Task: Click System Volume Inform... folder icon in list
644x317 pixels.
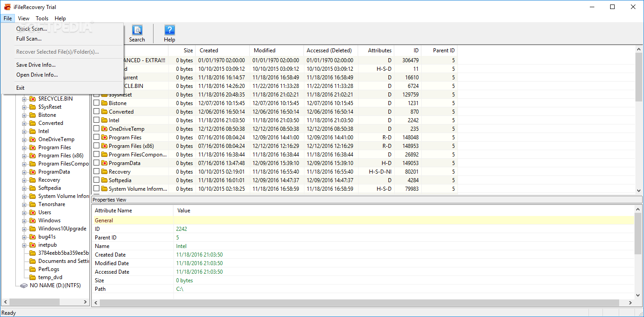Action: click(x=104, y=189)
